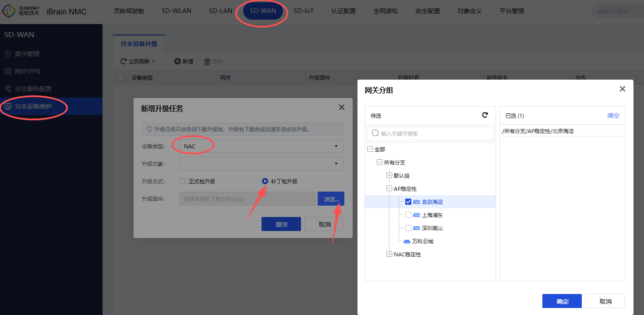Click the 万科云城 cloud device icon
The image size is (644, 315).
pos(407,241)
